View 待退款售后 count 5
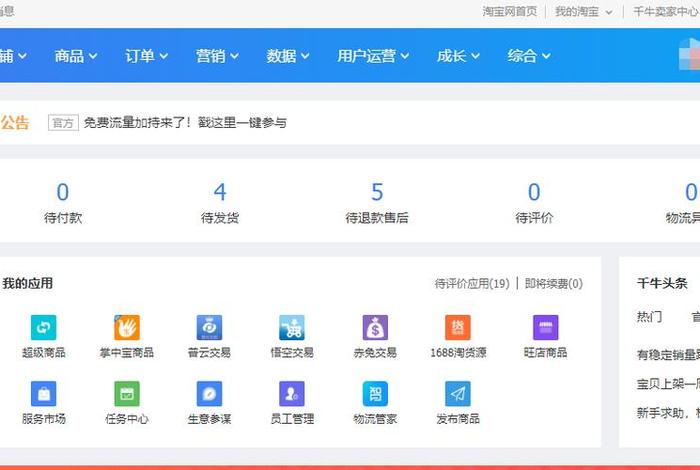700x470 pixels. coord(377,203)
